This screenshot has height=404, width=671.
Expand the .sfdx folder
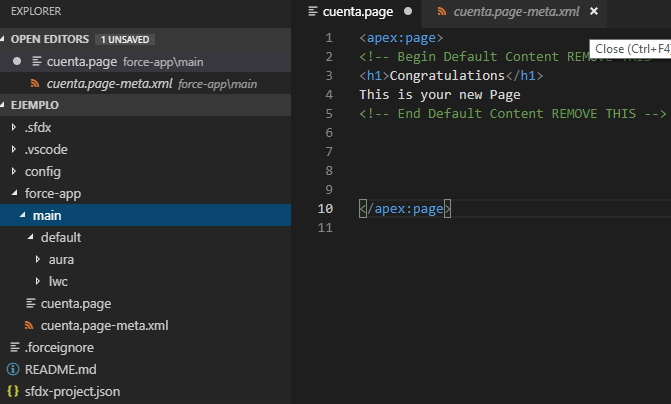tap(14, 127)
